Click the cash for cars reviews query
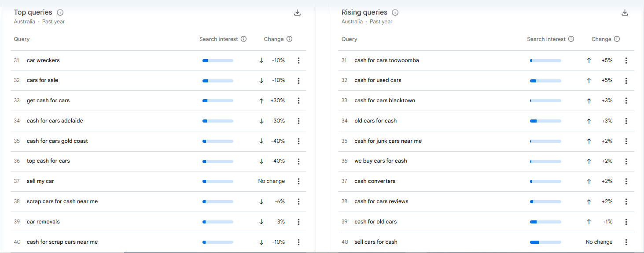The width and height of the screenshot is (644, 253). coord(381,201)
